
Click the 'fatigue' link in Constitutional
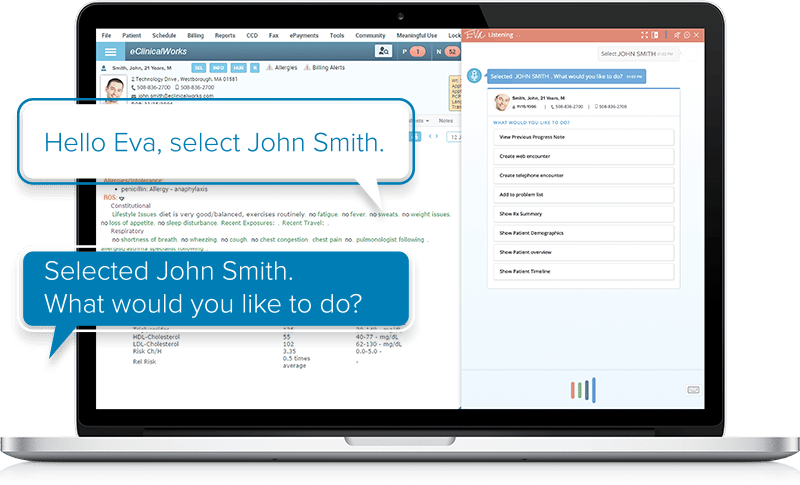point(328,215)
